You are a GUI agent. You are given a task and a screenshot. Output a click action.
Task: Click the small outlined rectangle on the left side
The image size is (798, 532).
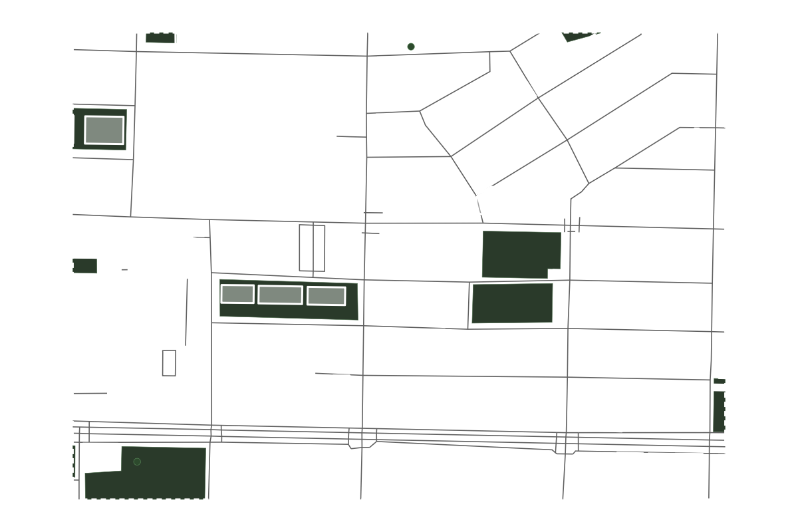(169, 363)
